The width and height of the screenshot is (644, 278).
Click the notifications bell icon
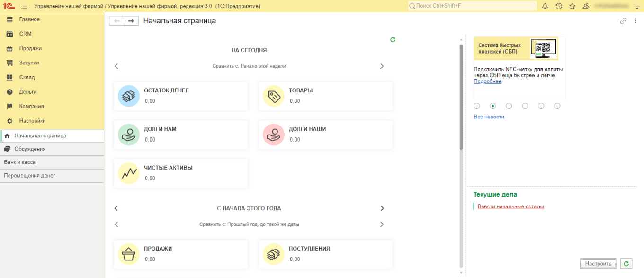(545, 6)
